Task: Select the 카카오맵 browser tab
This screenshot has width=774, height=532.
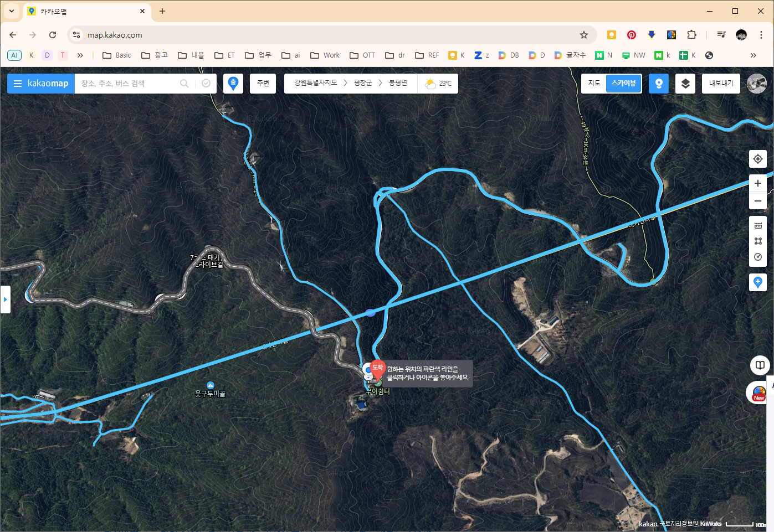Action: tap(86, 11)
